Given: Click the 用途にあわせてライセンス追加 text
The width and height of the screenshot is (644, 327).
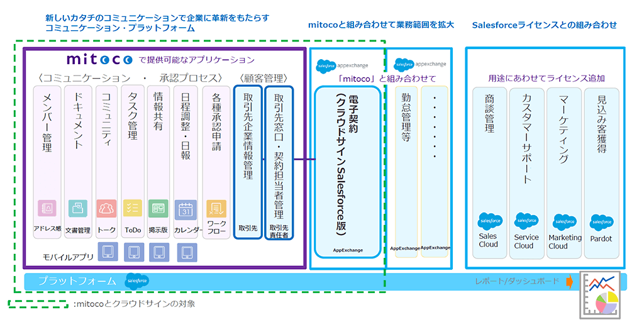Looking at the screenshot, I should pos(547,78).
